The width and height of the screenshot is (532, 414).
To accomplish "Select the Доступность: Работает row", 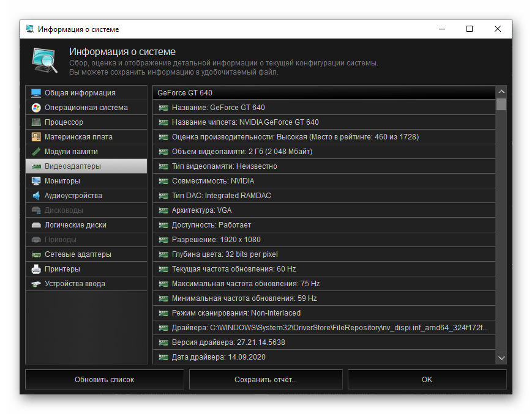I will (x=324, y=225).
